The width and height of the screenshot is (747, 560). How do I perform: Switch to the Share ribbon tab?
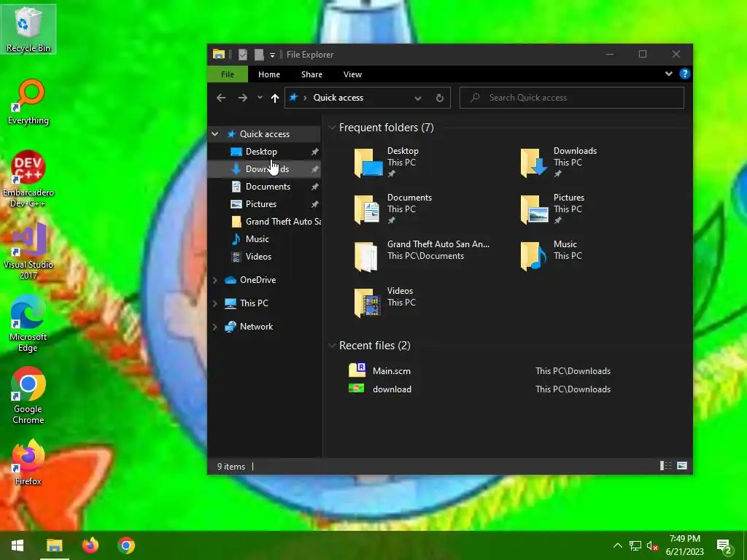[311, 74]
